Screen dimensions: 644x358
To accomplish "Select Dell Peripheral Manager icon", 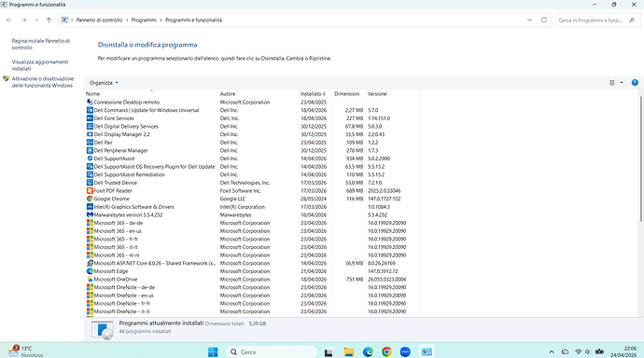I will [90, 150].
